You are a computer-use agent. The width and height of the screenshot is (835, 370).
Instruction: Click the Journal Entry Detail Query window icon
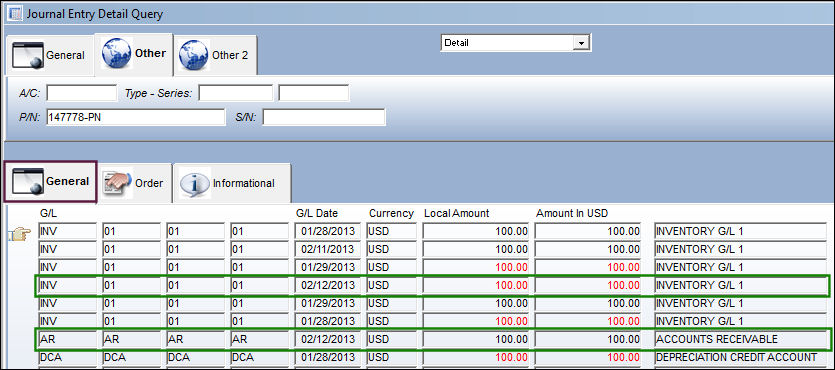pos(15,13)
